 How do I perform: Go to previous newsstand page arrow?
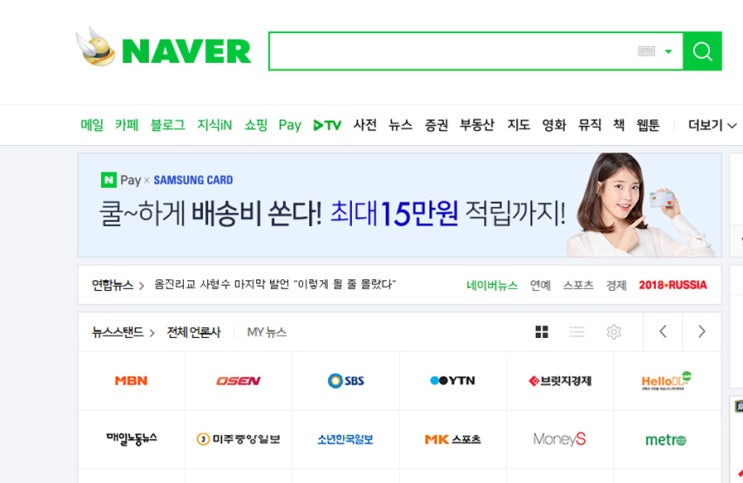pos(663,332)
